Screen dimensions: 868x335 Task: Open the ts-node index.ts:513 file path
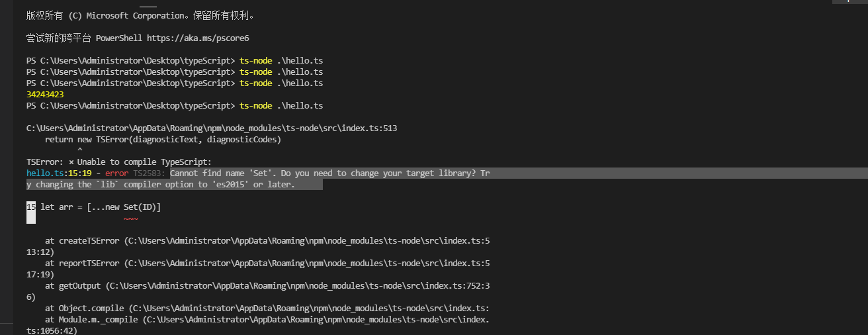point(212,128)
